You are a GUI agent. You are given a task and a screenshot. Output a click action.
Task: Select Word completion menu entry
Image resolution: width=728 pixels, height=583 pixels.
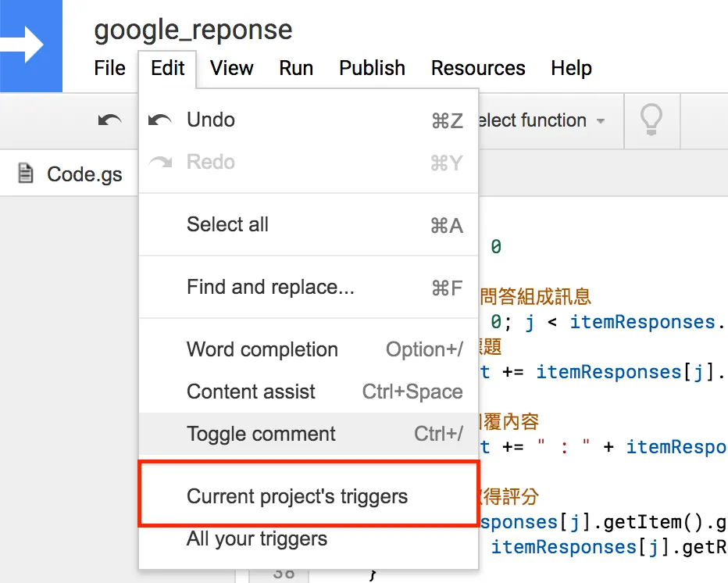[x=309, y=350]
